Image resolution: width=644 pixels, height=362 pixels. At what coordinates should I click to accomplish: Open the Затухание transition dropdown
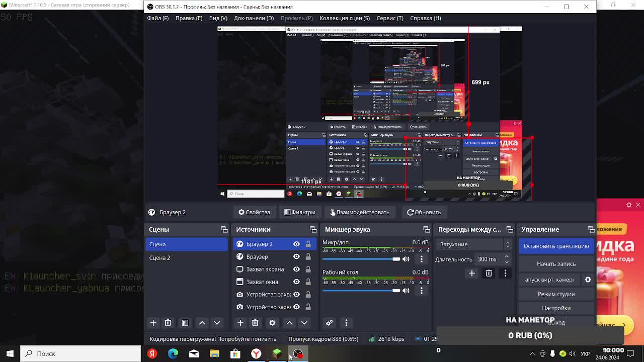474,244
